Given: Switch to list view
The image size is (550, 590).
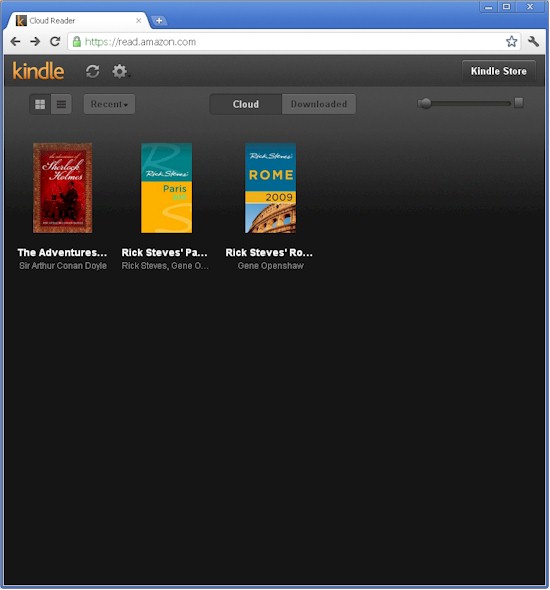Looking at the screenshot, I should (x=61, y=104).
